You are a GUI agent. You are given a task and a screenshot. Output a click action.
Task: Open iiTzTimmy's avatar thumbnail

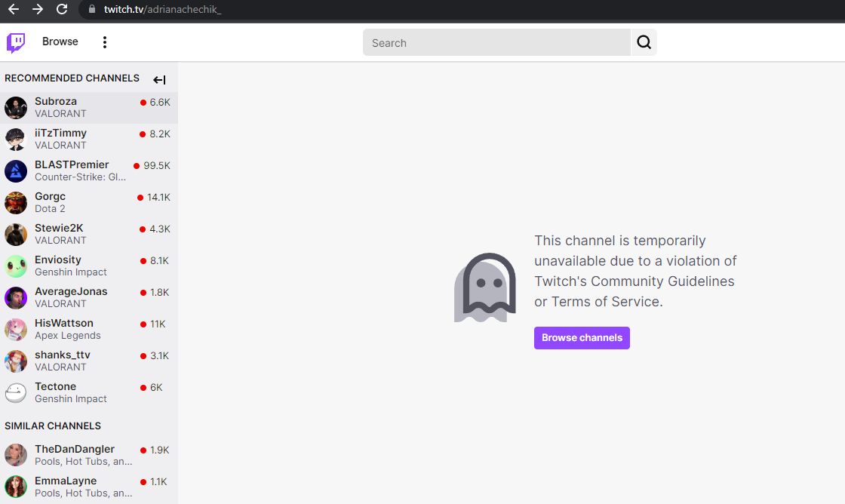(16, 140)
